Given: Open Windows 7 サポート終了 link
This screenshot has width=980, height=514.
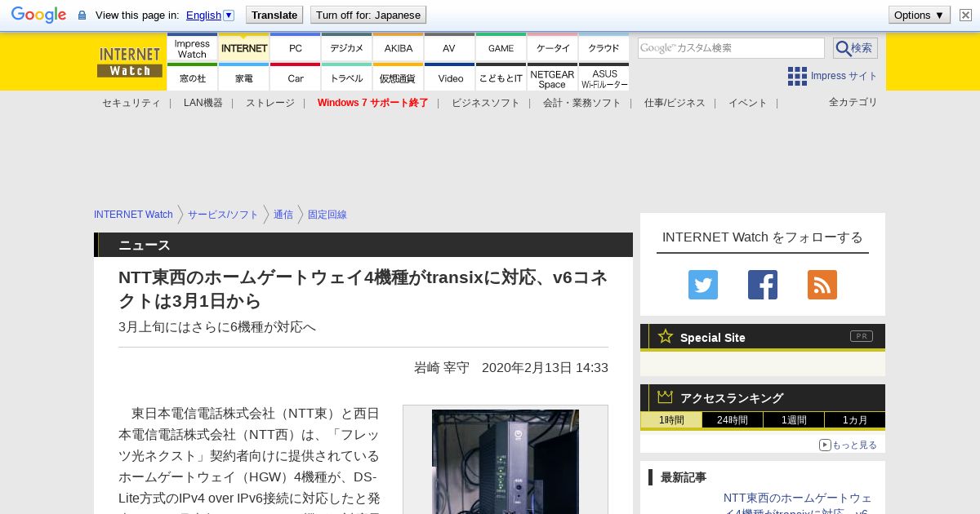Looking at the screenshot, I should tap(372, 103).
